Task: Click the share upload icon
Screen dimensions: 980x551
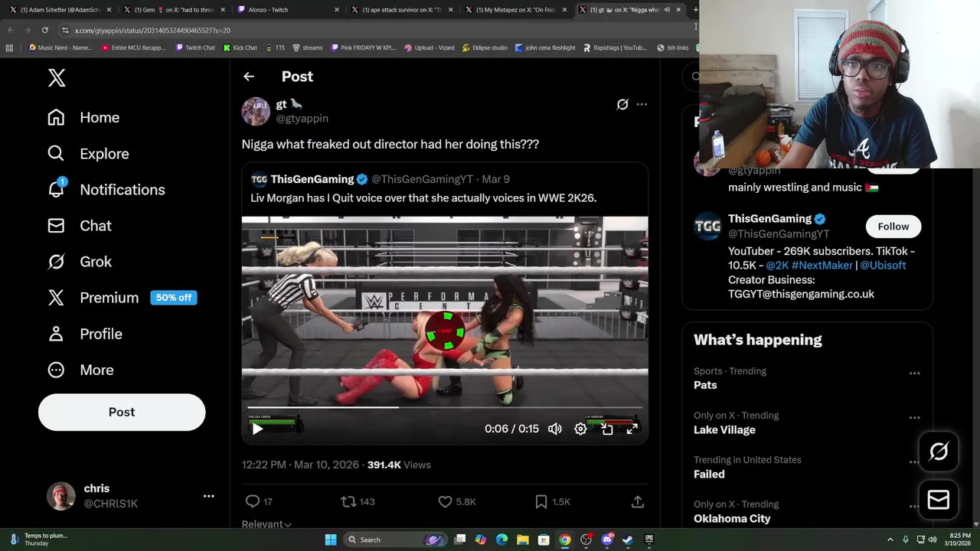Action: [x=637, y=501]
